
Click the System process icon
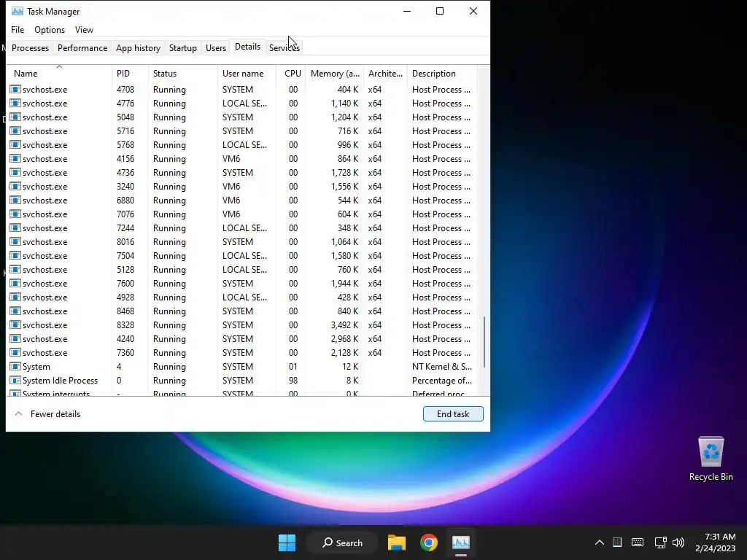tap(15, 366)
